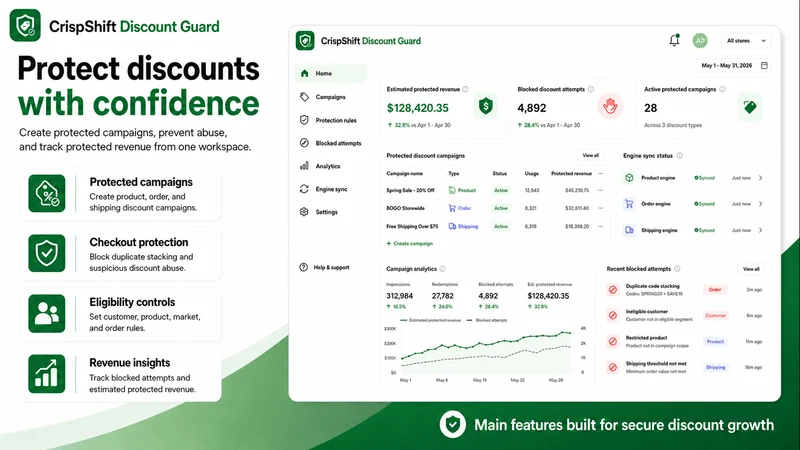800x450 pixels.
Task: Click info icon next to Engine sync status
Action: [x=679, y=156]
